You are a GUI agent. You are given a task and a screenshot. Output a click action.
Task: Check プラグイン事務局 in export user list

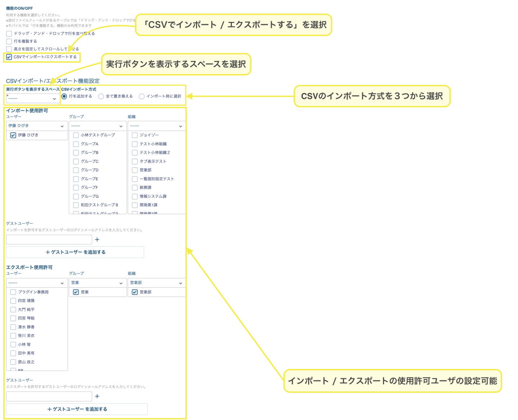[x=13, y=292]
